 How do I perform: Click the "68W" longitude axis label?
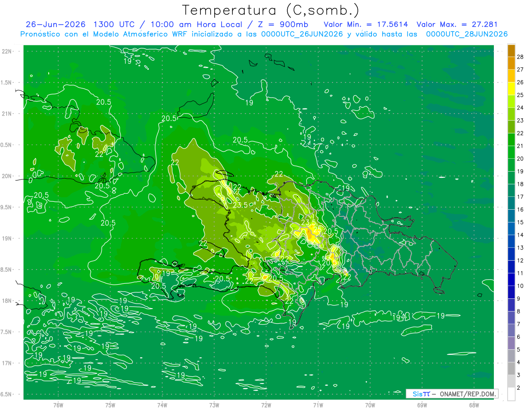474,405
